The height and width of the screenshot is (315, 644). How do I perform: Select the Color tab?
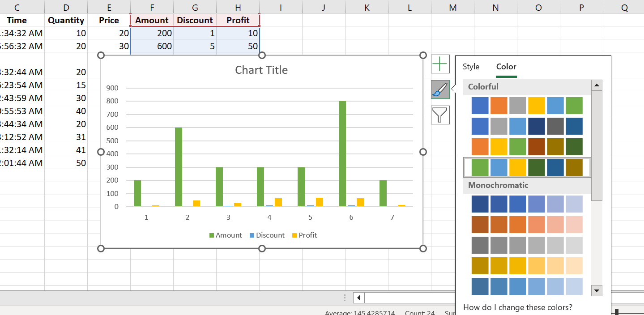tap(506, 67)
